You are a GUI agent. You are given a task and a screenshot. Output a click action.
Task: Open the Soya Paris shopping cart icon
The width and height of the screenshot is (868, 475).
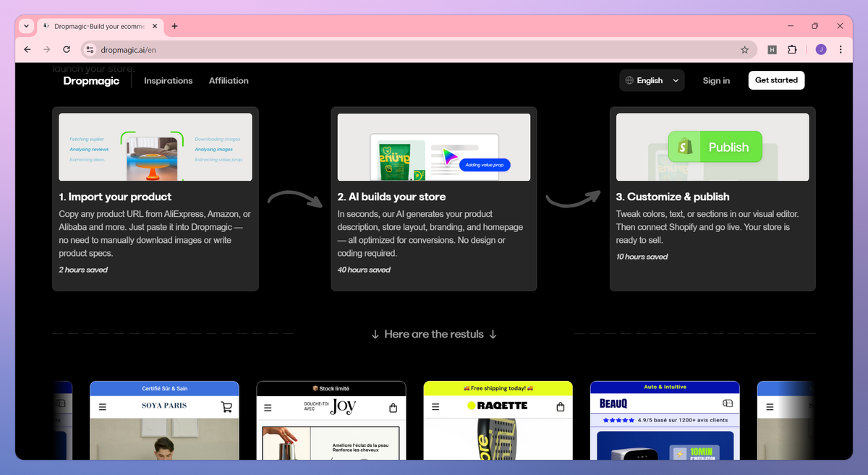[226, 407]
